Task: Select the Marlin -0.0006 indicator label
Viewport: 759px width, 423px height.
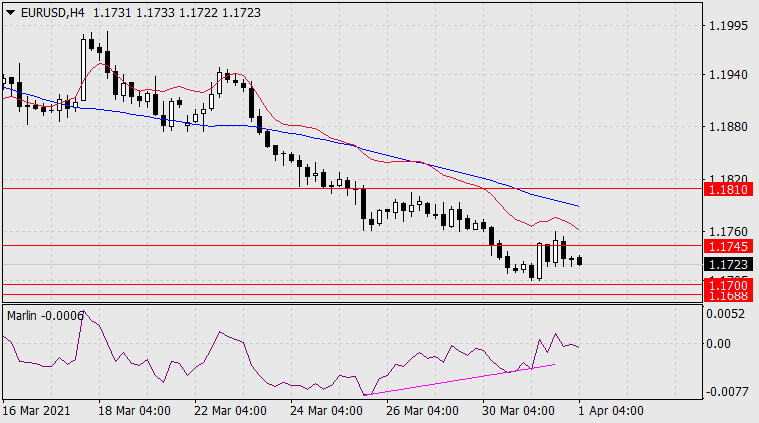Action: (45, 316)
